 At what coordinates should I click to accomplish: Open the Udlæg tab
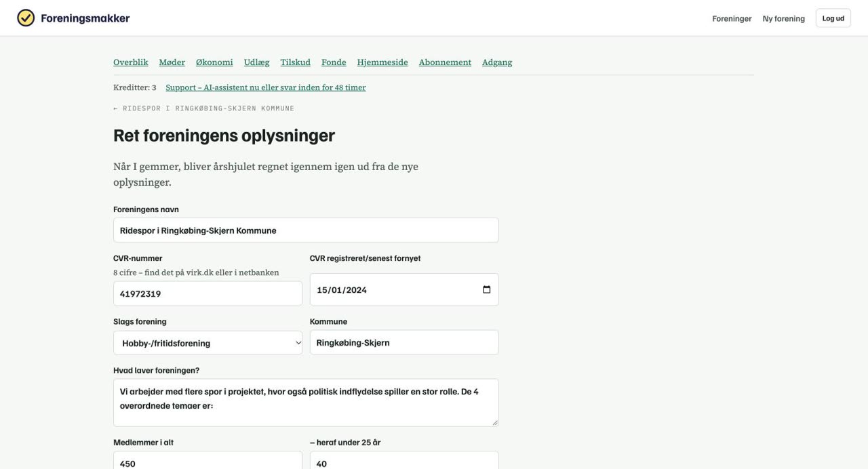(257, 62)
